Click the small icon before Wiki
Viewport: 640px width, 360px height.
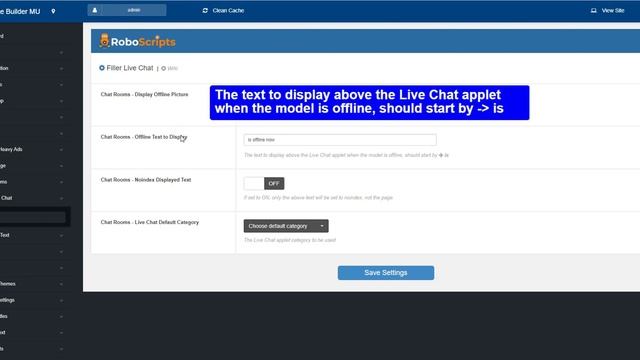[163, 69]
